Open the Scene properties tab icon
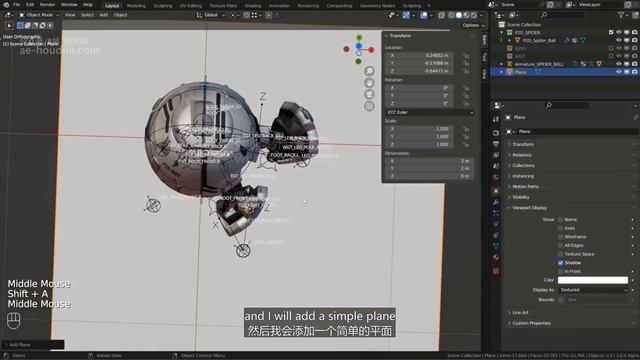The width and height of the screenshot is (640, 360). coord(496,166)
